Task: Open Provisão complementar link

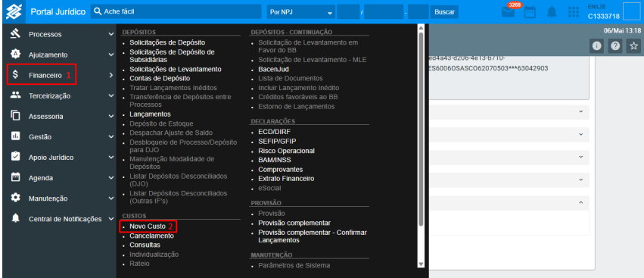Action: point(294,223)
